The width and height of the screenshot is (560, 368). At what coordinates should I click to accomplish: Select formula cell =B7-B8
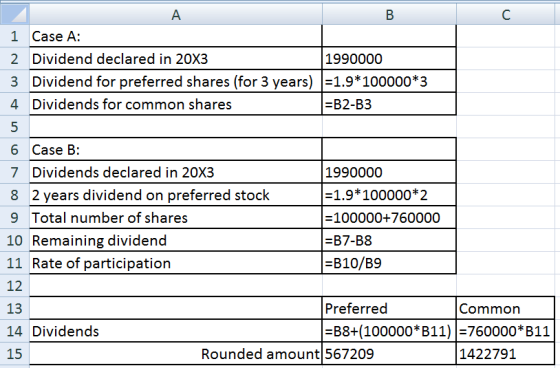tap(389, 240)
